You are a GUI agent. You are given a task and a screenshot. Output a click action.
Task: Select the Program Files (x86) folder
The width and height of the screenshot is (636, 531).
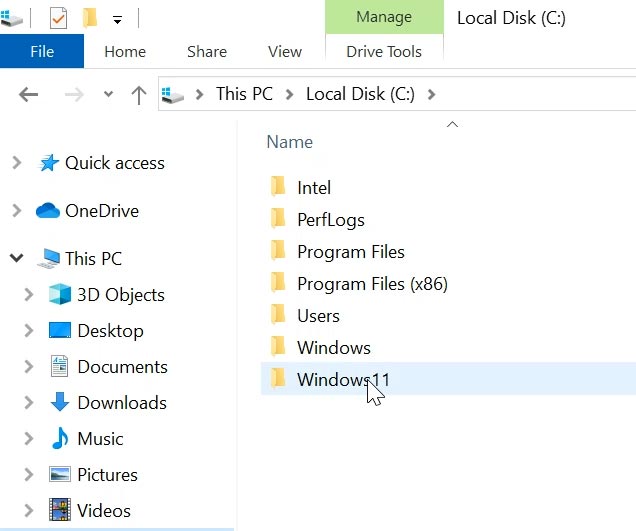pyautogui.click(x=372, y=284)
